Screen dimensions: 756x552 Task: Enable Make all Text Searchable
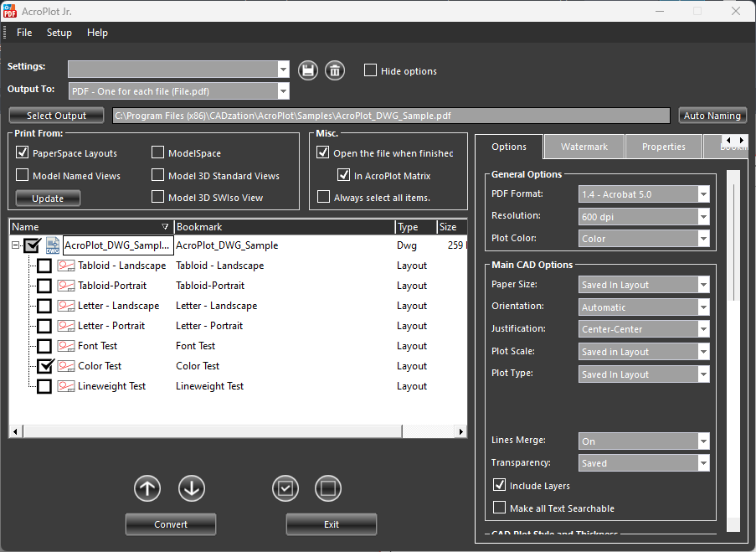[x=500, y=508]
